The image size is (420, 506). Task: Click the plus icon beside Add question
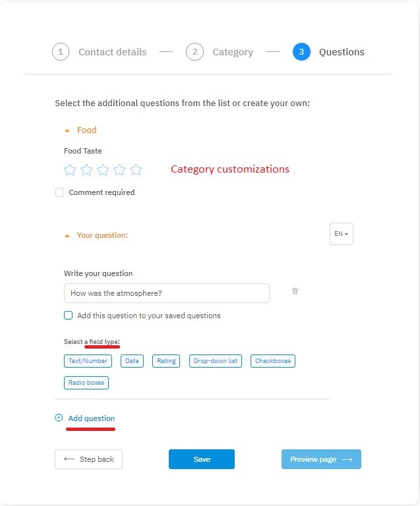pyautogui.click(x=59, y=418)
